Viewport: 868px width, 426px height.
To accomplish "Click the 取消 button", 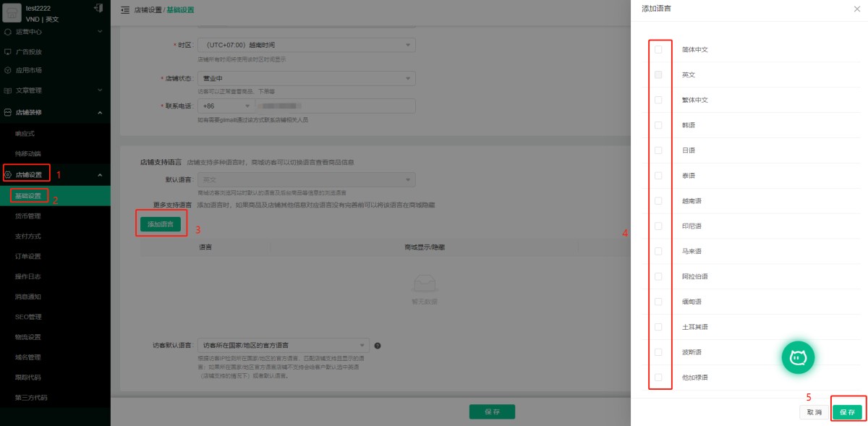I will [x=814, y=412].
